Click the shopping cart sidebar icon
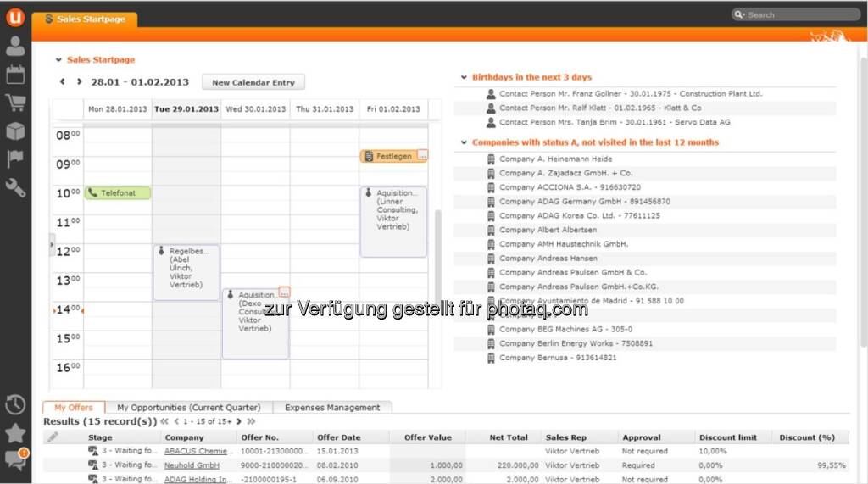 pos(15,103)
